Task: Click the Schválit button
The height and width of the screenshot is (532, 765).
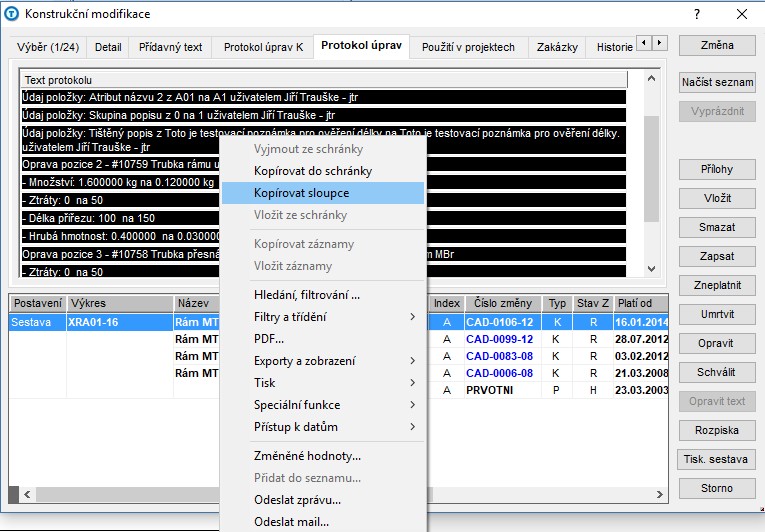Action: [x=717, y=372]
